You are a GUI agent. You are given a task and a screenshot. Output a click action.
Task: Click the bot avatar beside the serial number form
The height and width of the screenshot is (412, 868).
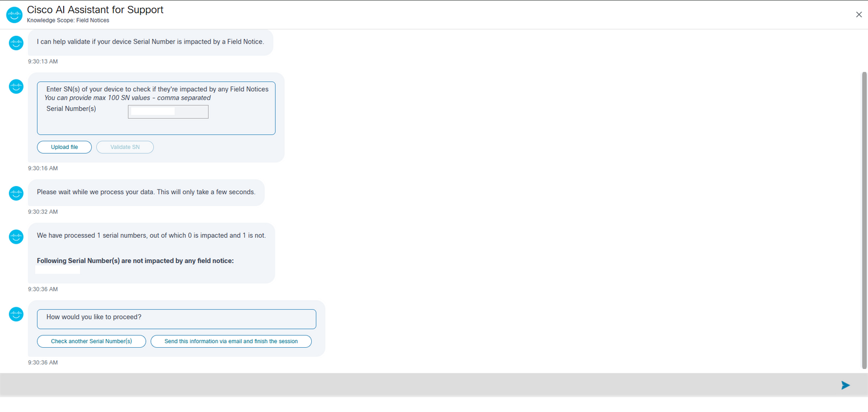click(16, 87)
